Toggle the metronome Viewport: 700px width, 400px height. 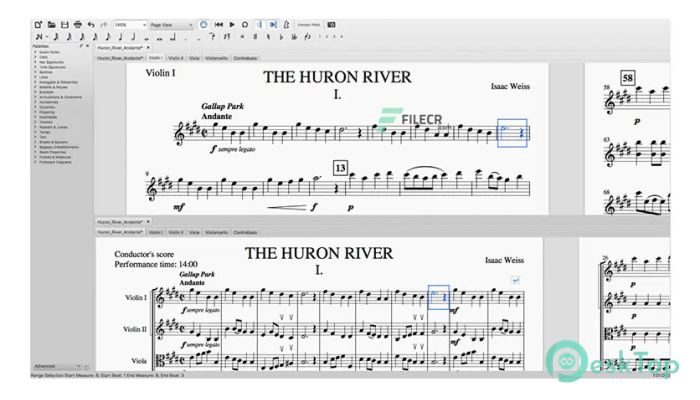click(x=287, y=25)
